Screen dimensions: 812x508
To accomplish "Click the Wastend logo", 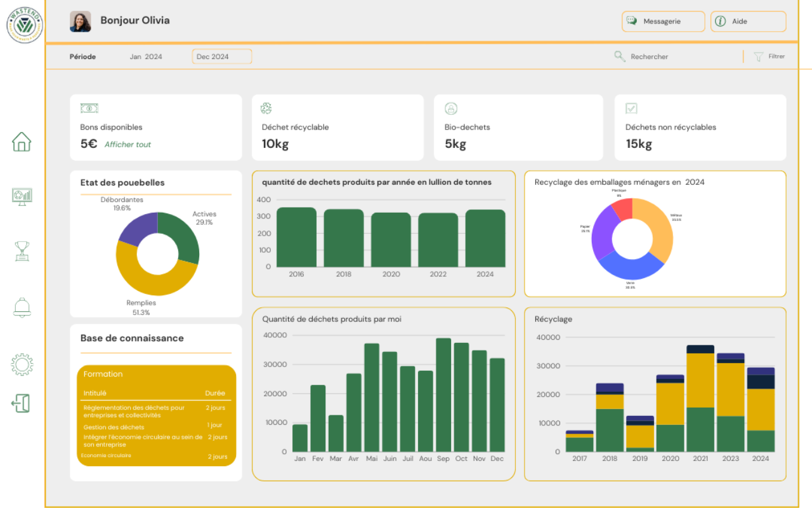I will pyautogui.click(x=25, y=25).
